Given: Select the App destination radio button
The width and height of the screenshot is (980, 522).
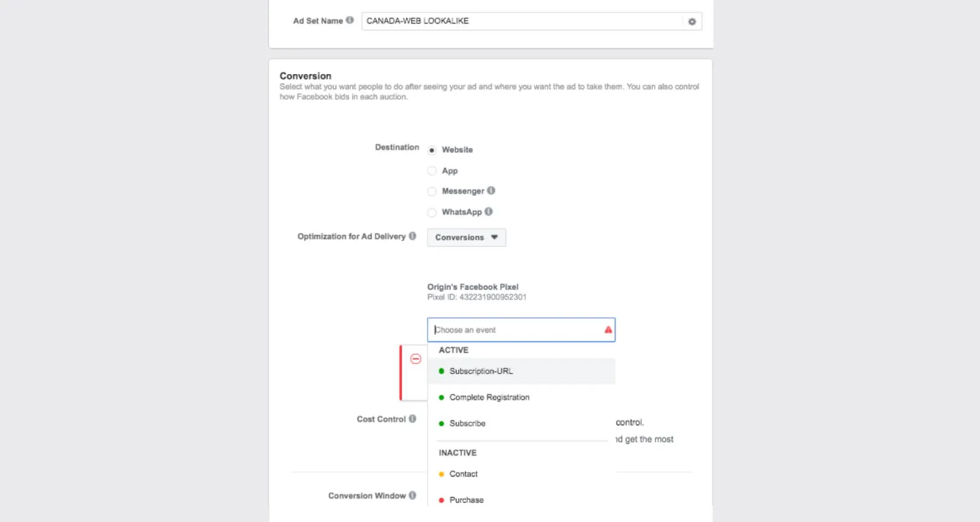Looking at the screenshot, I should tap(432, 170).
